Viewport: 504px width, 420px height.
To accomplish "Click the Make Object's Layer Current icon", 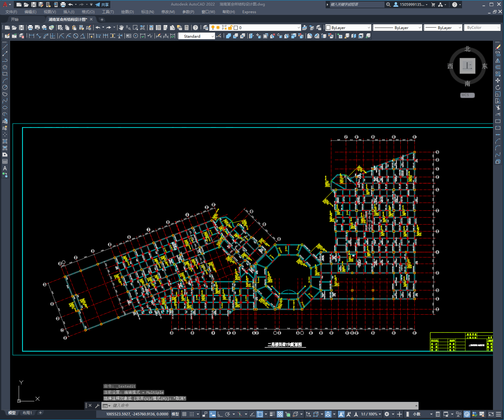I will tap(305, 28).
